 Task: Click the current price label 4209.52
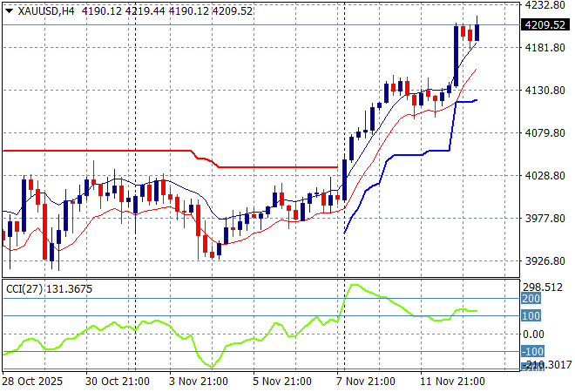pos(545,25)
